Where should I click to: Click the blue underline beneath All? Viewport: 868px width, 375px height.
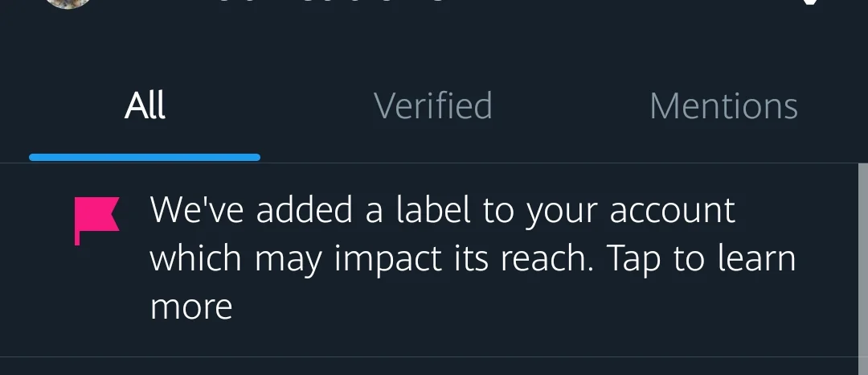tap(145, 157)
